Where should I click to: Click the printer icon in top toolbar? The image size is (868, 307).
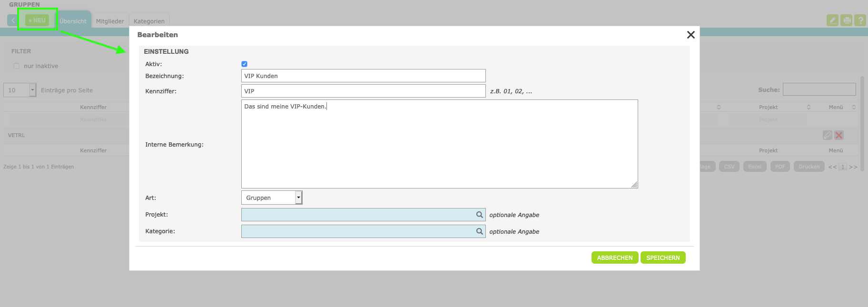click(x=846, y=20)
